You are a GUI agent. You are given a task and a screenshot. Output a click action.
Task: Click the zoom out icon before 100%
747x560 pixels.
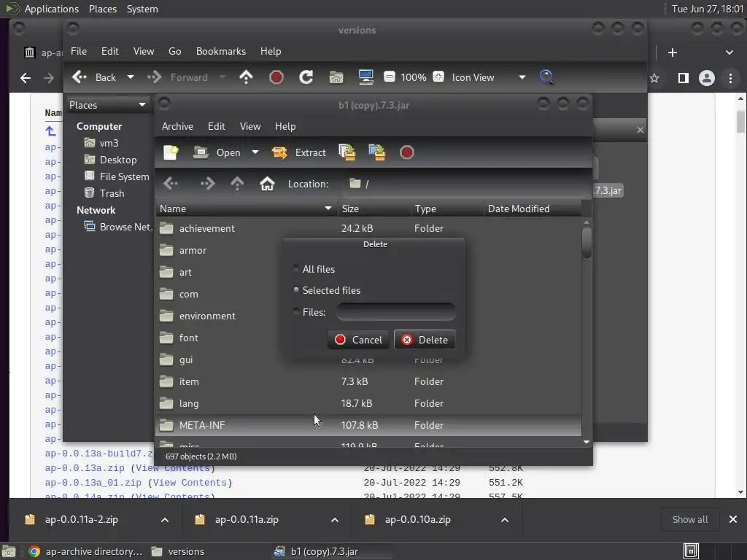(390, 77)
